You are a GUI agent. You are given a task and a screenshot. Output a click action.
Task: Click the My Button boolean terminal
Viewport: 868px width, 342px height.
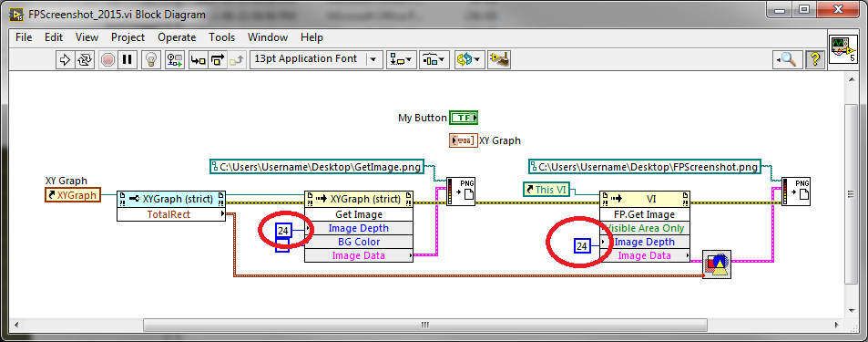coord(464,118)
